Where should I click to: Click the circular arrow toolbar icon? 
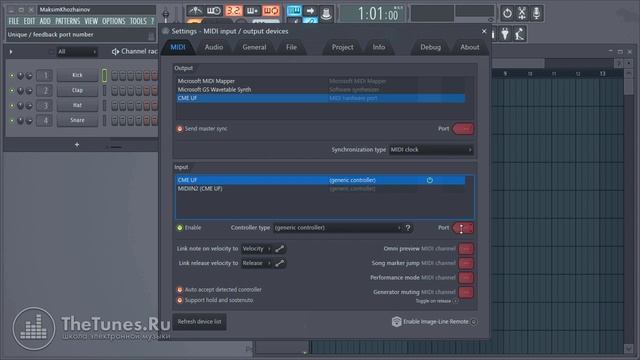click(x=507, y=13)
